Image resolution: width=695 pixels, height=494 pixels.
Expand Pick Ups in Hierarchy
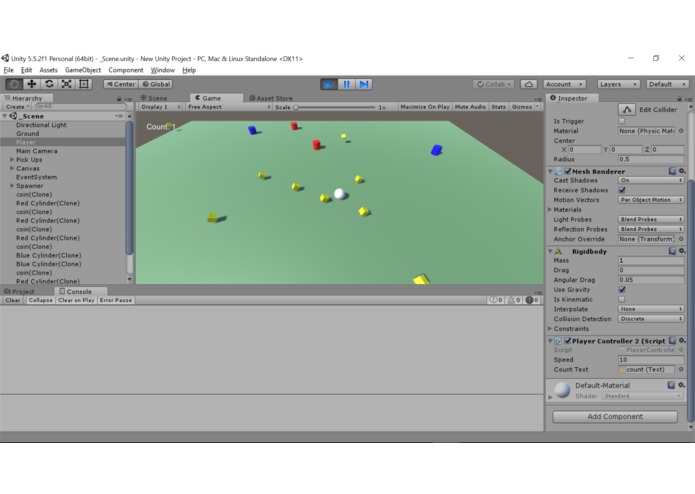coord(12,159)
